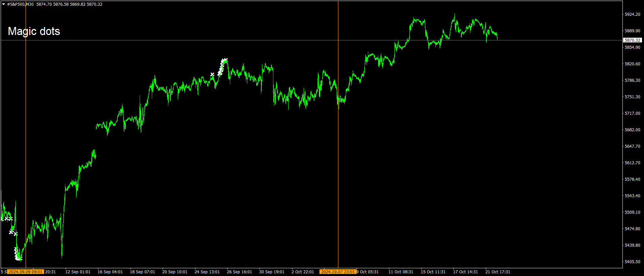Click the 12 Sep 01:01 time label
This screenshot has width=644, height=276.
click(x=78, y=272)
